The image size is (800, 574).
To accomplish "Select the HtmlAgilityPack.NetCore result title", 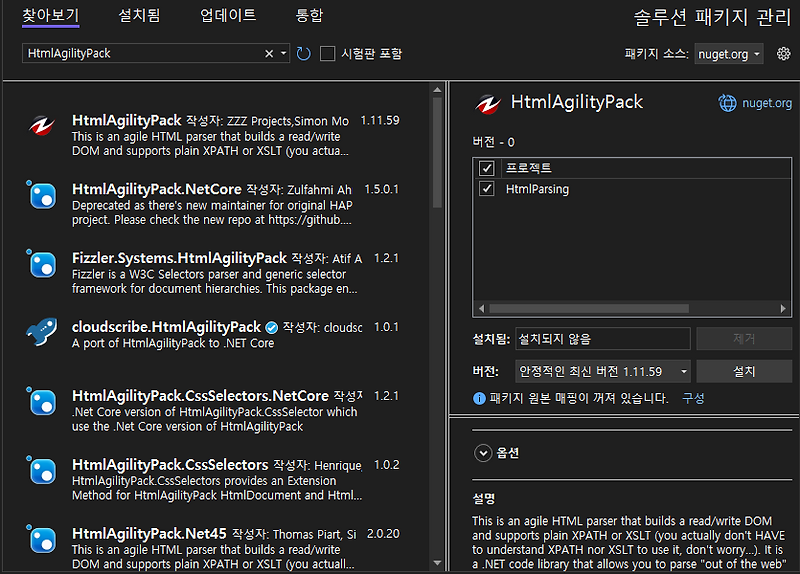I will point(157,189).
